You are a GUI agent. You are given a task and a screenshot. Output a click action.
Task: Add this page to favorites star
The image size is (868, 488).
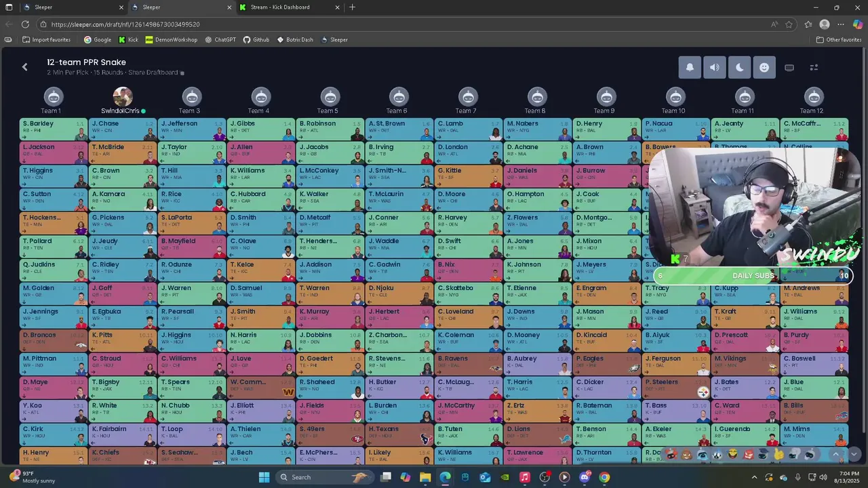point(789,24)
